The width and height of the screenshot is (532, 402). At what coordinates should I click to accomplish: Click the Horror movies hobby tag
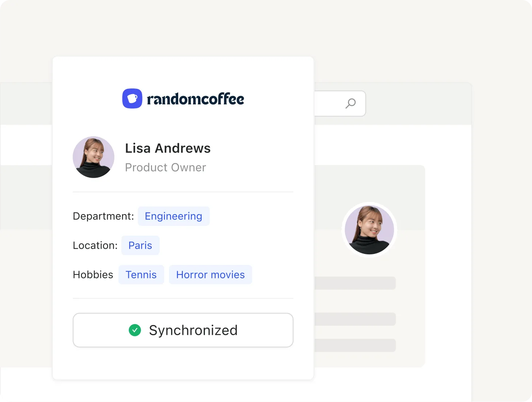pos(211,275)
